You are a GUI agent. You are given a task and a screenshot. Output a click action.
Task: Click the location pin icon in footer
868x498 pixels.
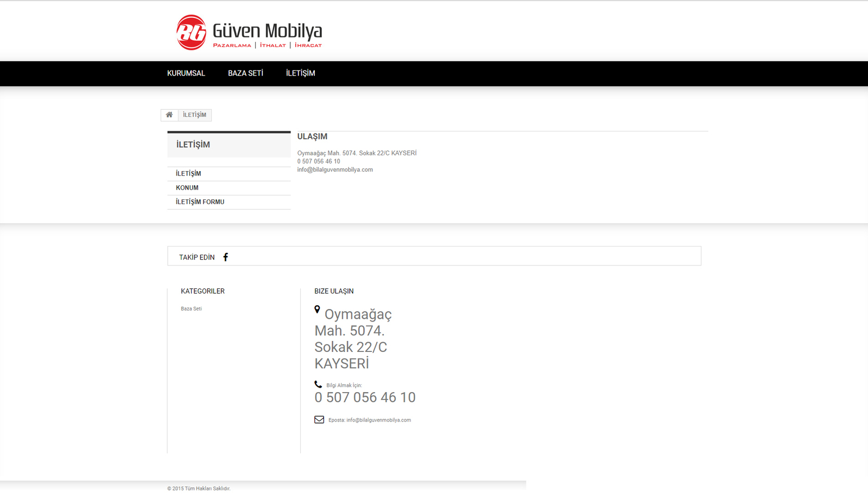point(318,310)
